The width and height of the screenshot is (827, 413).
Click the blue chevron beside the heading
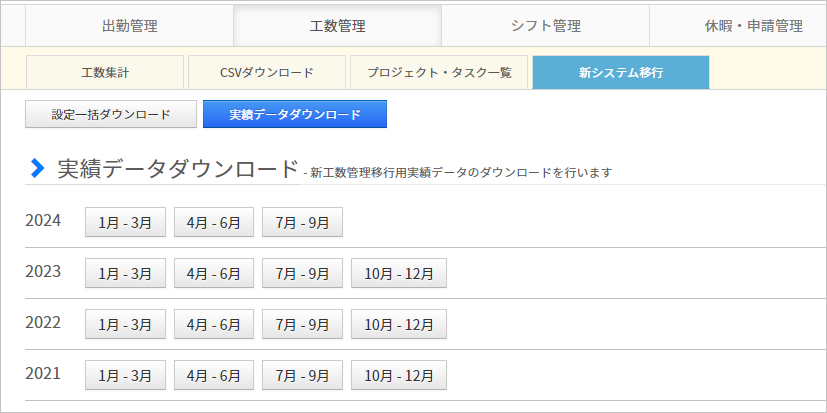click(37, 168)
